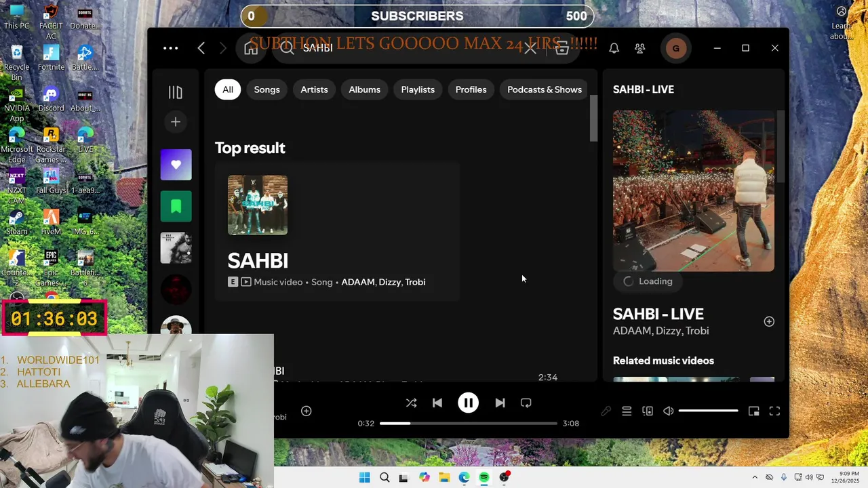This screenshot has height=488, width=868.
Task: Filter results by Songs
Action: [267, 89]
